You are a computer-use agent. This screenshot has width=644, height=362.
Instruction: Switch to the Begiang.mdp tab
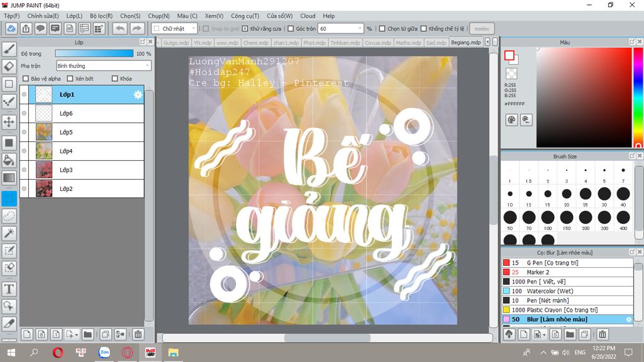[x=466, y=42]
